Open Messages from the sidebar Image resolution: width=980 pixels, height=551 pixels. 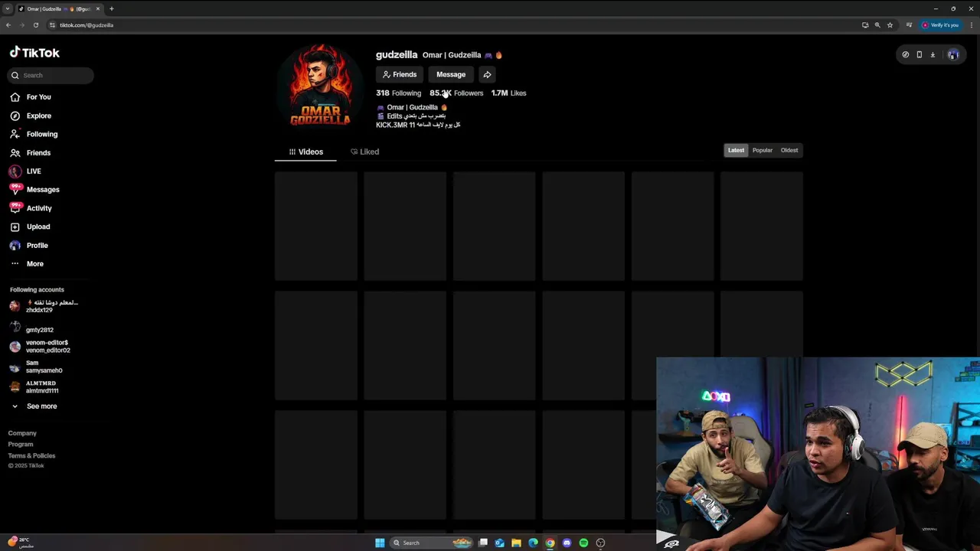(34, 190)
